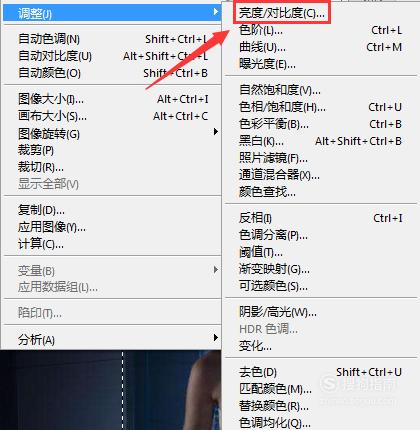420x430 pixels.
Task: Expand 分析(A) submenu arrow
Action: [x=216, y=338]
